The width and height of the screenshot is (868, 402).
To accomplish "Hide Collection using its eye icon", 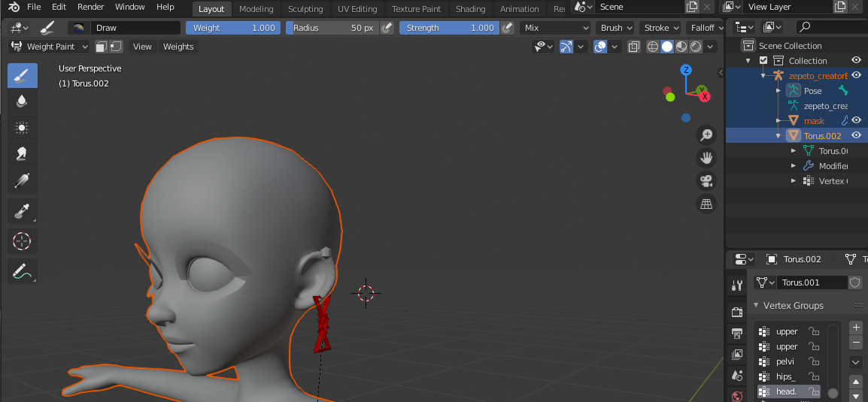I will (x=857, y=60).
